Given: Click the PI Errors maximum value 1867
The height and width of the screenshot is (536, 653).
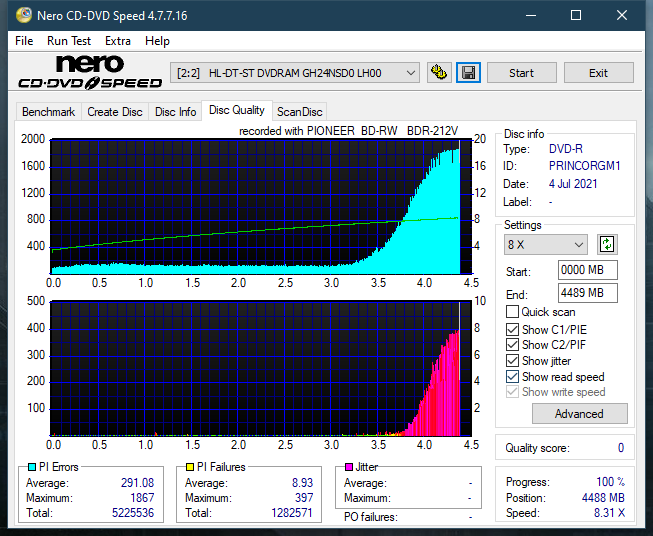Looking at the screenshot, I should 142,498.
